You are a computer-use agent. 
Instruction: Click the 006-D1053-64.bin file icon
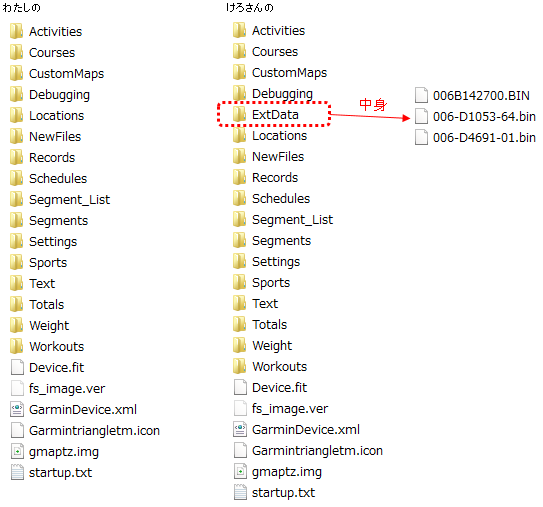tap(421, 116)
